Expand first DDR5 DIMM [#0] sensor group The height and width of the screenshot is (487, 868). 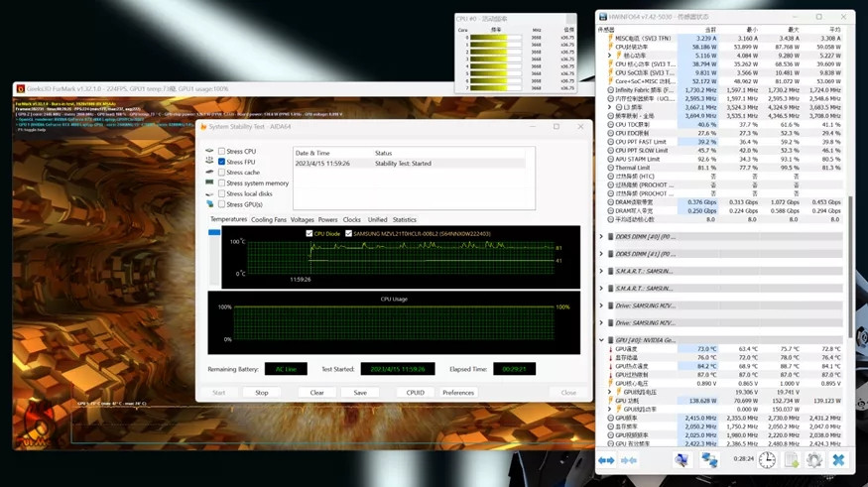pos(602,237)
